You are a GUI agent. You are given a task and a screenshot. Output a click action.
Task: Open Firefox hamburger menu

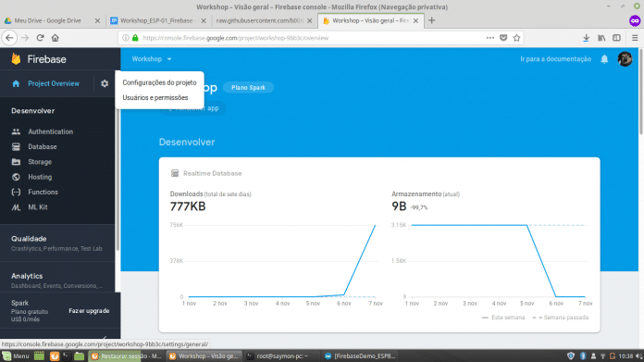click(635, 38)
